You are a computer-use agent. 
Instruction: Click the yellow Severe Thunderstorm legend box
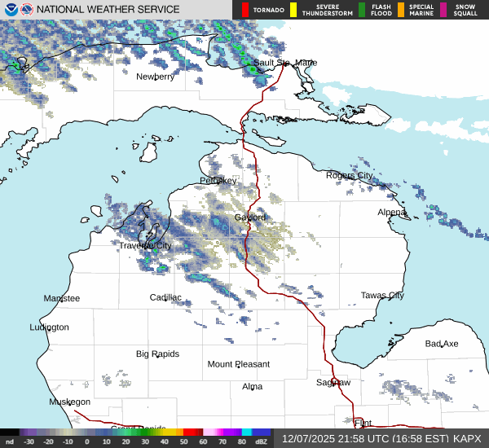293,10
